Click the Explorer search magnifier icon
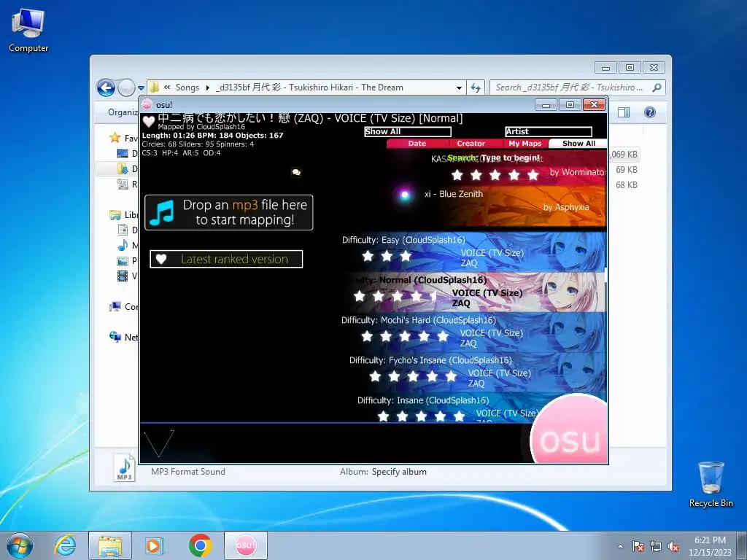The width and height of the screenshot is (747, 560). [x=657, y=87]
